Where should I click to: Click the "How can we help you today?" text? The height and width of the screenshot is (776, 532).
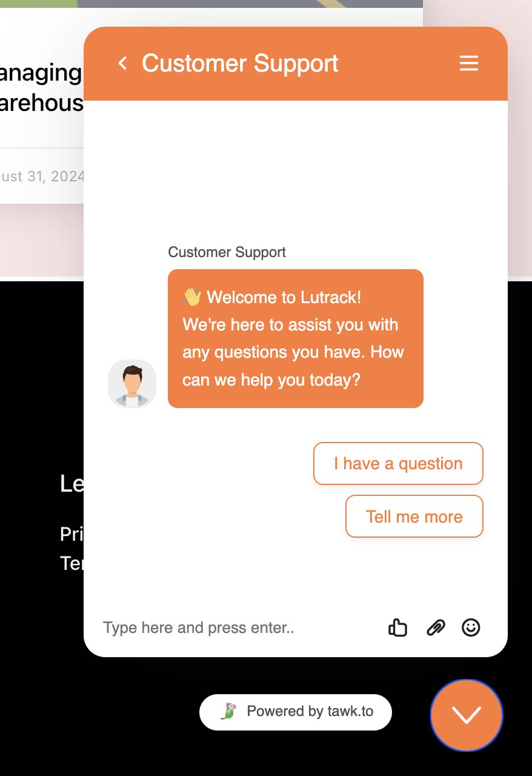click(271, 380)
